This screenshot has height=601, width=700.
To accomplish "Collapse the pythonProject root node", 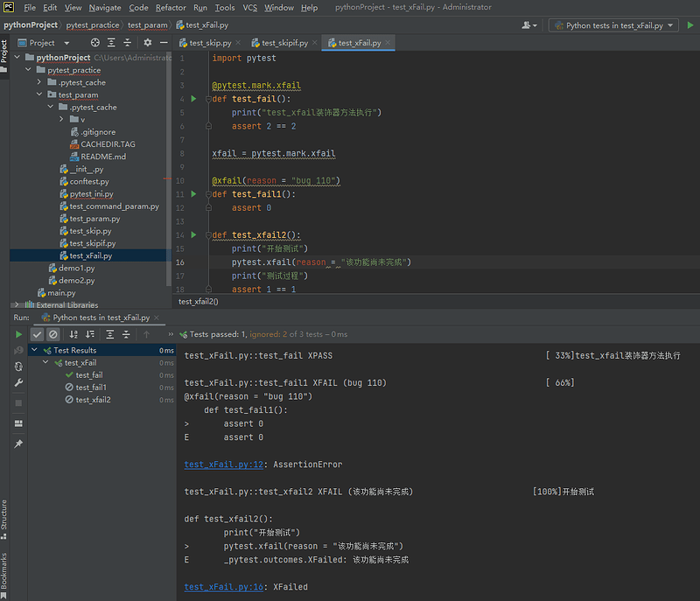I will coord(17,57).
